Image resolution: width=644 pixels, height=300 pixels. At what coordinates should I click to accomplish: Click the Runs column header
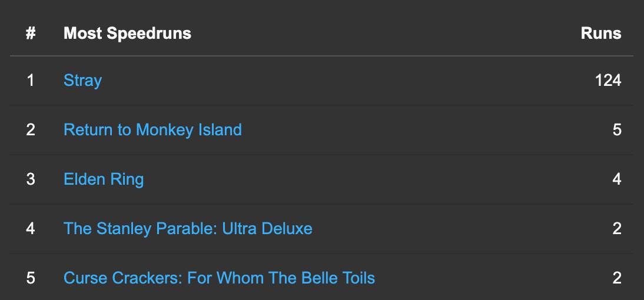(x=600, y=33)
